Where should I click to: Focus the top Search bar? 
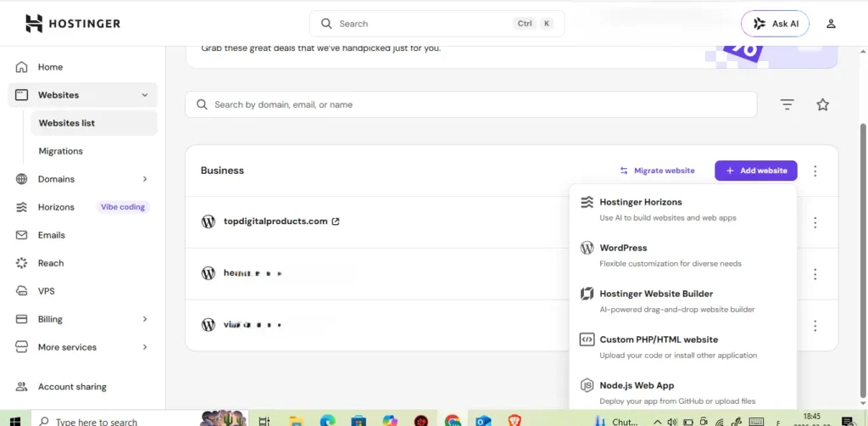point(437,24)
